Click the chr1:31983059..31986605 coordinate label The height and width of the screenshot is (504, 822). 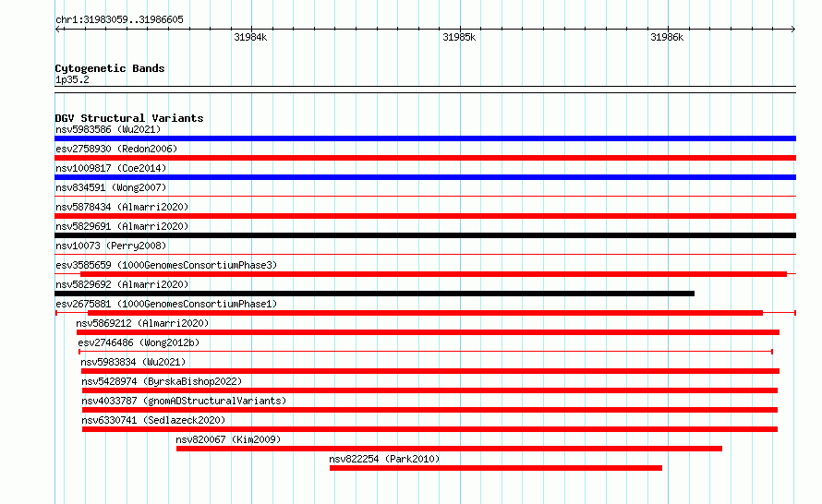pyautogui.click(x=119, y=20)
